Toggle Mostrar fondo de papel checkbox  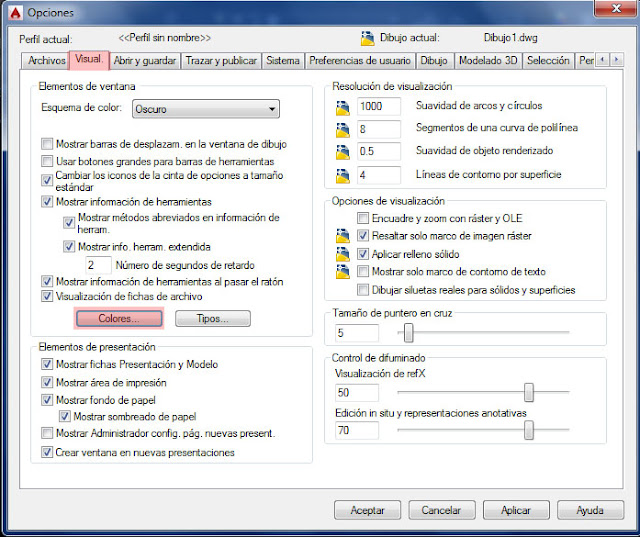tap(47, 400)
